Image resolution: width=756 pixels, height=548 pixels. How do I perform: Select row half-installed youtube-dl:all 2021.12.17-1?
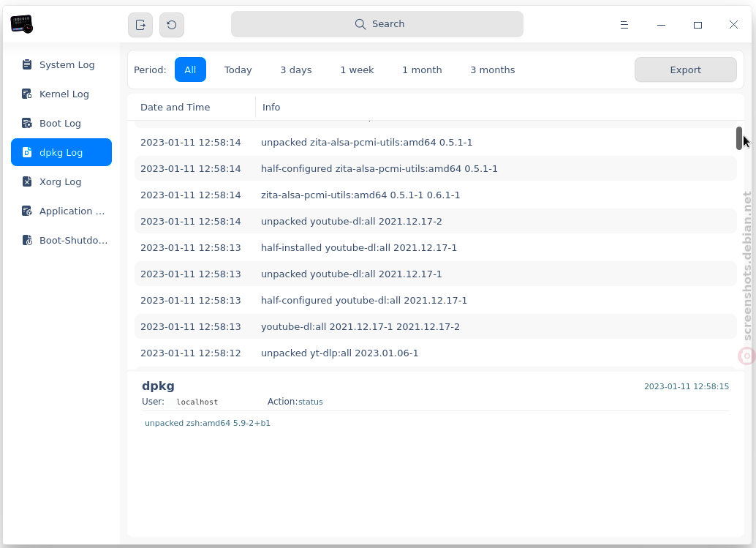435,247
